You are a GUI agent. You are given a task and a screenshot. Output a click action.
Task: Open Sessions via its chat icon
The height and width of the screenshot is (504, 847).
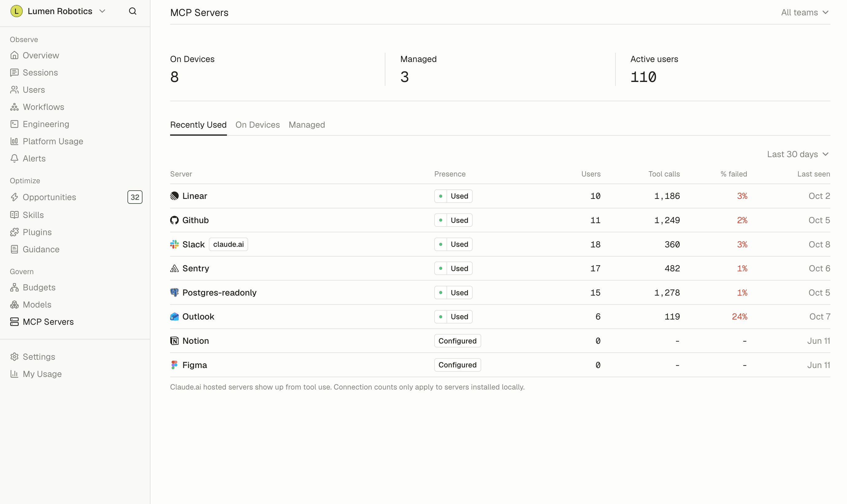[14, 73]
